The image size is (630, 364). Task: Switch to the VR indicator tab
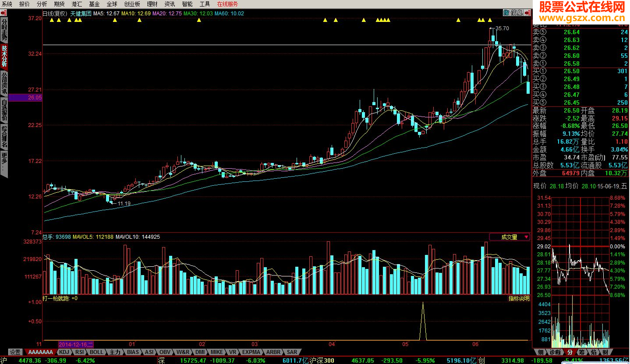coord(233,352)
